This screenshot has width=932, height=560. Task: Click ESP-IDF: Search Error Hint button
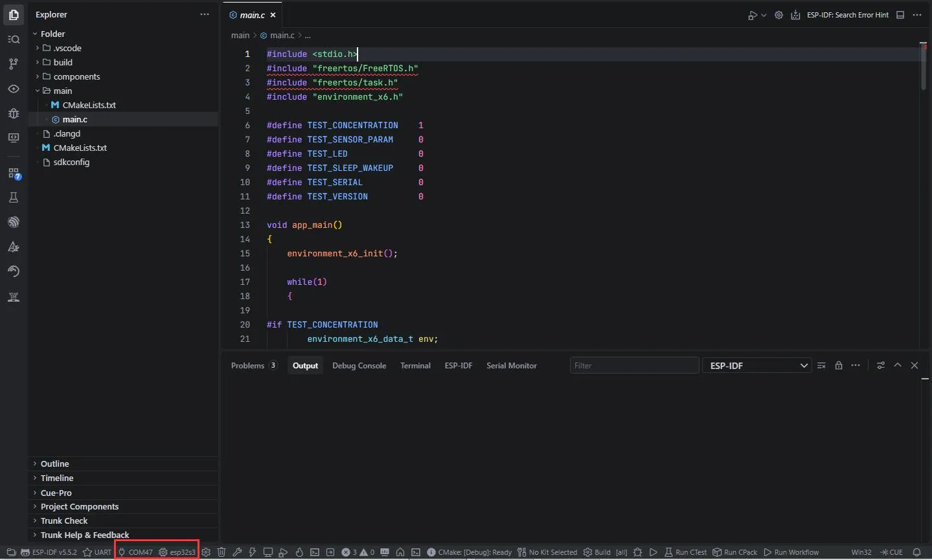[x=847, y=15]
